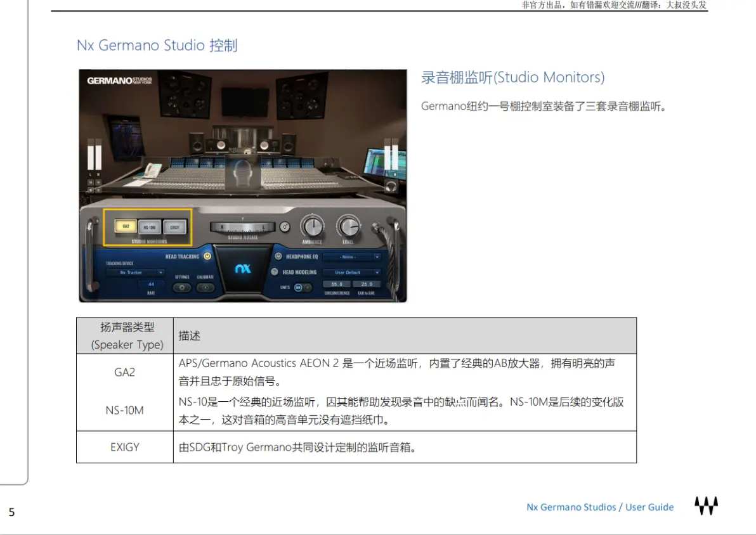Click Headphone EQ dropdown arrow
The width and height of the screenshot is (756, 535).
377,257
